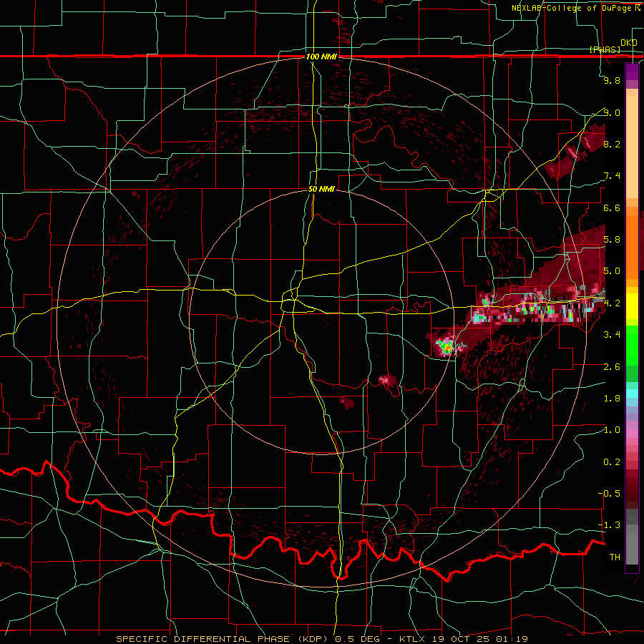This screenshot has width=644, height=644.
Task: Click the 4.2 value on color scale
Action: [612, 303]
